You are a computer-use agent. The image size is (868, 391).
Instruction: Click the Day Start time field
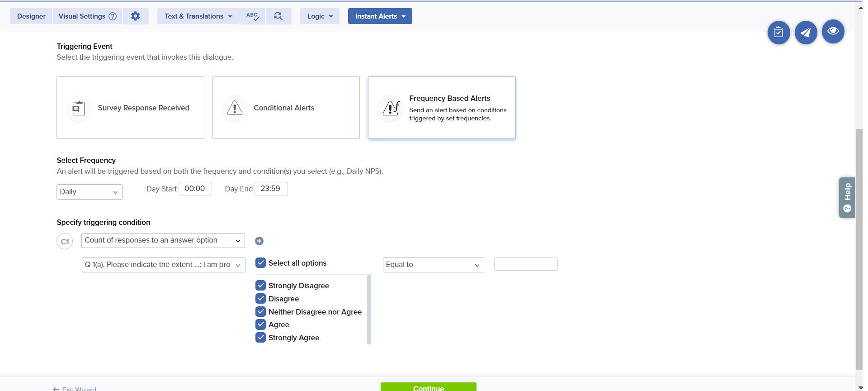[x=195, y=189]
